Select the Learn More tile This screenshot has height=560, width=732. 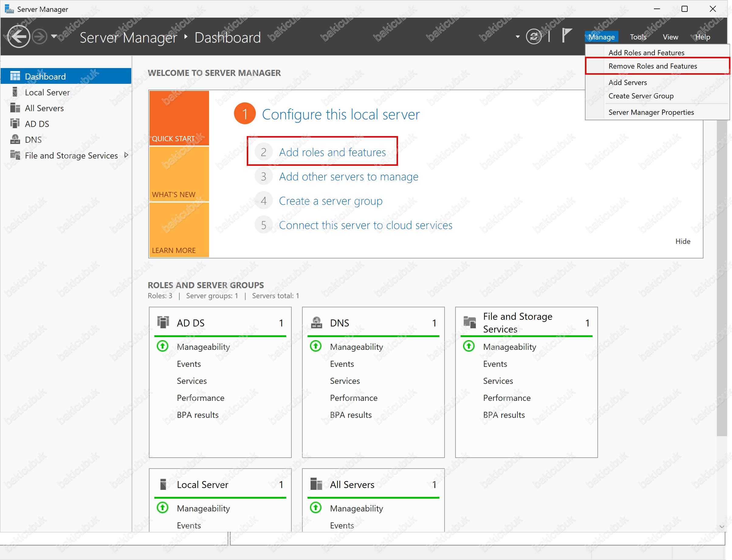pos(179,230)
